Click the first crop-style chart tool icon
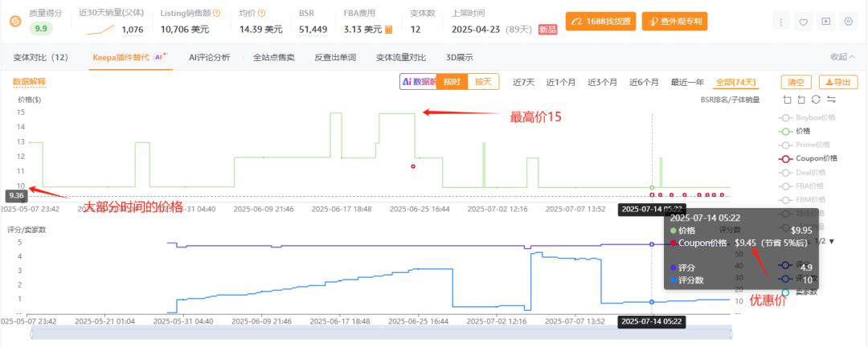The image size is (868, 347). [788, 100]
